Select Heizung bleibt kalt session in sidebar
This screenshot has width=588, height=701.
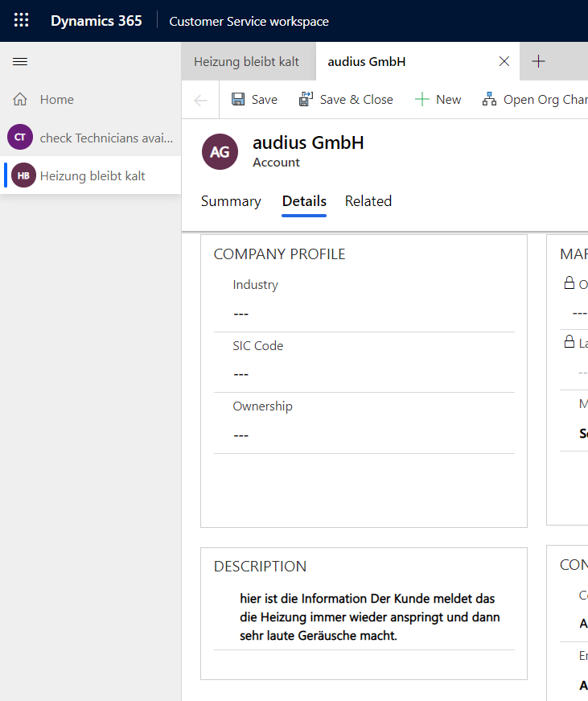point(92,175)
